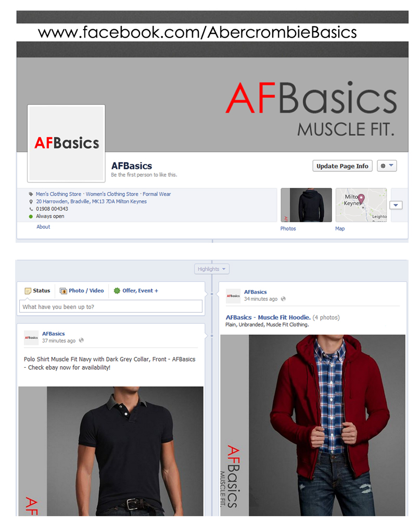
Task: Choose Offer, Event + option
Action: [136, 291]
